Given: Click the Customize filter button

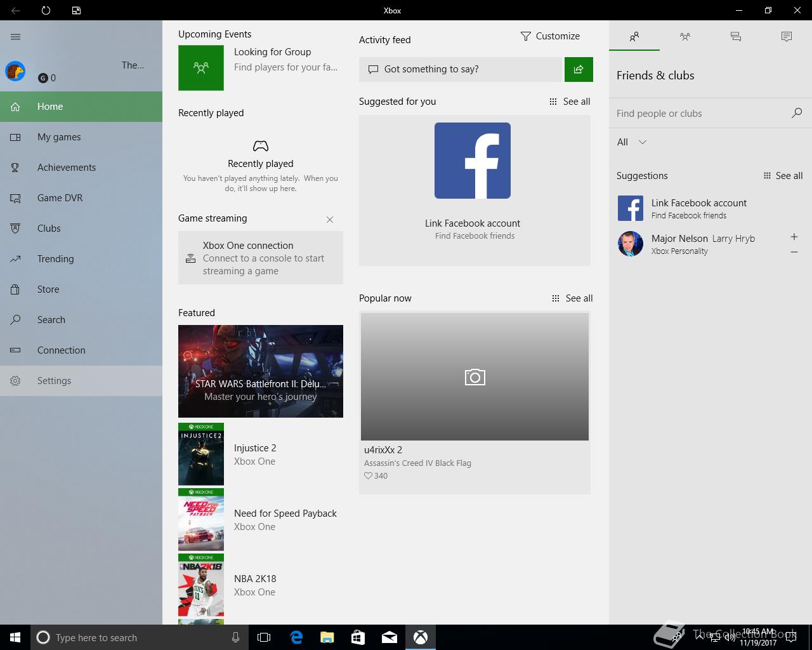Looking at the screenshot, I should click(x=550, y=36).
